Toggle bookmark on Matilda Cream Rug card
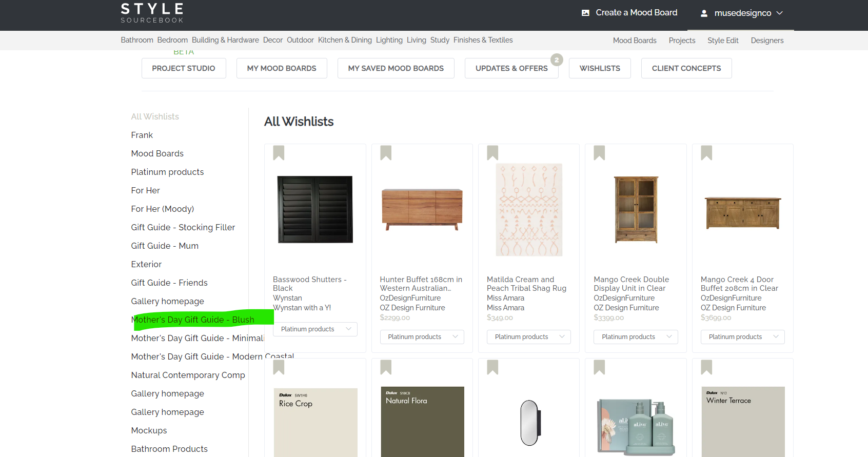The height and width of the screenshot is (457, 868). tap(492, 153)
